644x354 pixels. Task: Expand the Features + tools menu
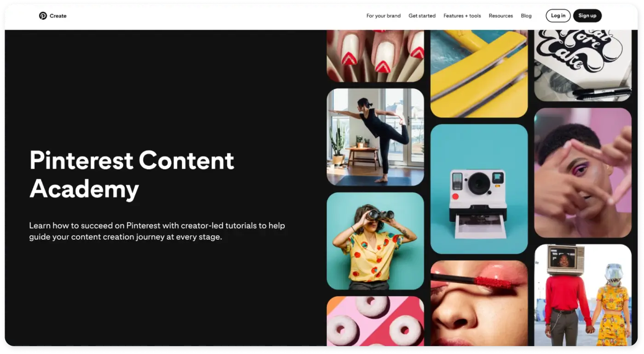462,16
